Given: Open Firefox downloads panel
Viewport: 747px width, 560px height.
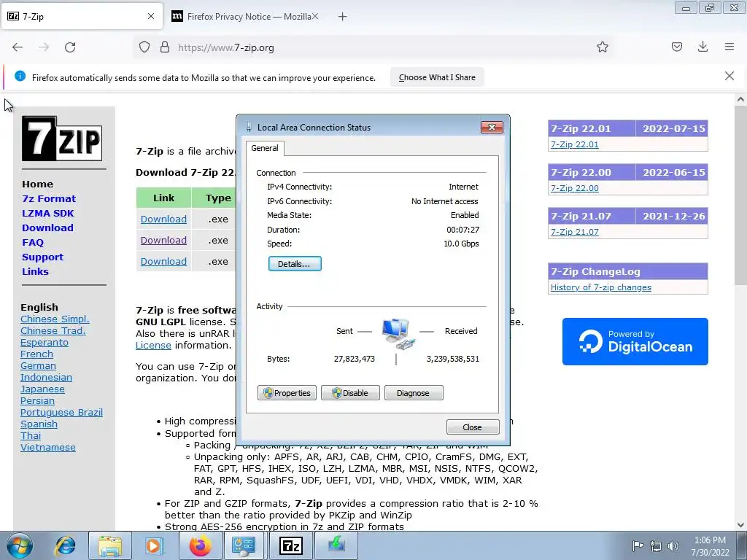Looking at the screenshot, I should click(703, 47).
